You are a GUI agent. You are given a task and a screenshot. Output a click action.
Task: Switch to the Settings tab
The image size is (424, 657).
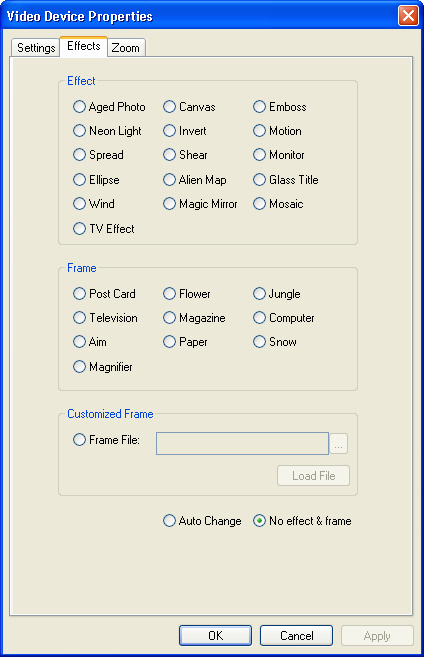pos(36,48)
